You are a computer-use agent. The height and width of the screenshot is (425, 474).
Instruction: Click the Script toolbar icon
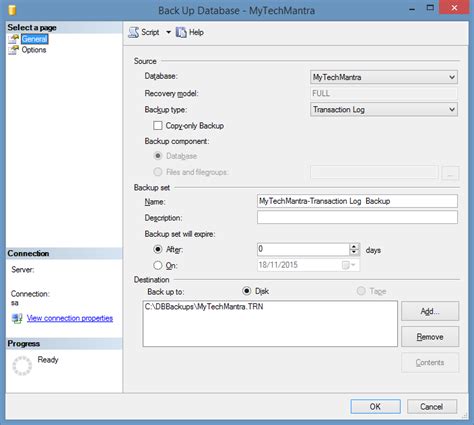point(134,32)
